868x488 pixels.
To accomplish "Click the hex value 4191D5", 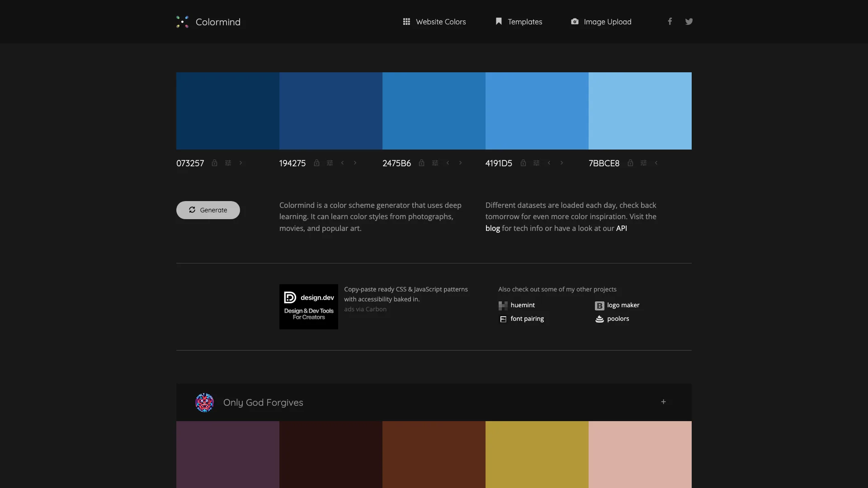I will coord(499,163).
